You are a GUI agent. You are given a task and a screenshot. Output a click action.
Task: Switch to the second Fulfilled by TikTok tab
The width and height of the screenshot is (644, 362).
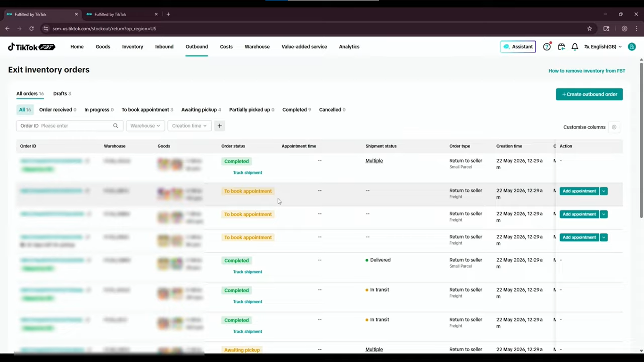(121, 15)
